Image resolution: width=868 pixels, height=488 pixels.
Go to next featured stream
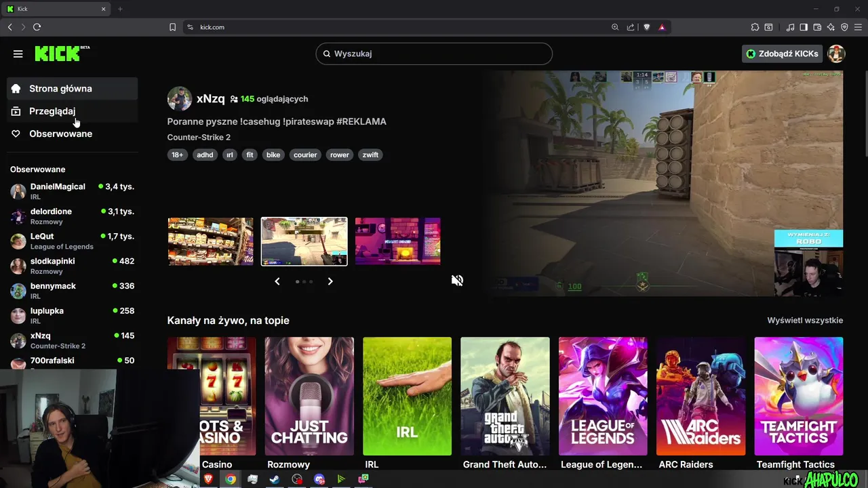click(330, 281)
